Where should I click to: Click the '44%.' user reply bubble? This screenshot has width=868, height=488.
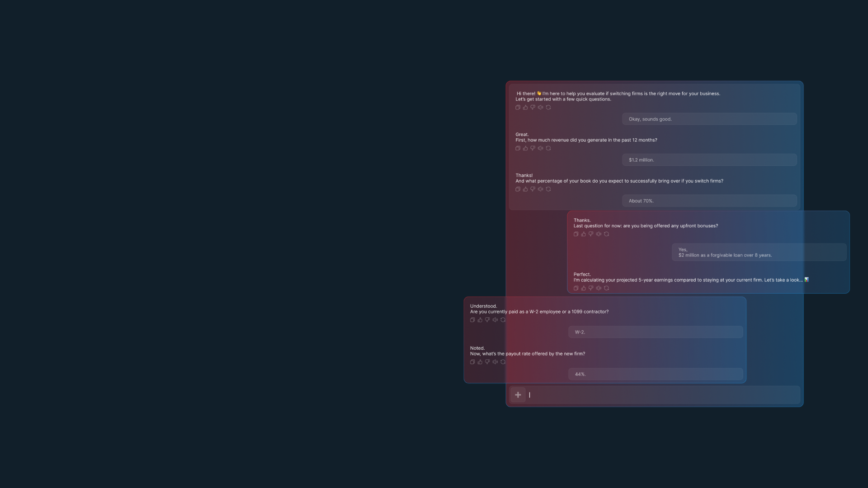[655, 374]
